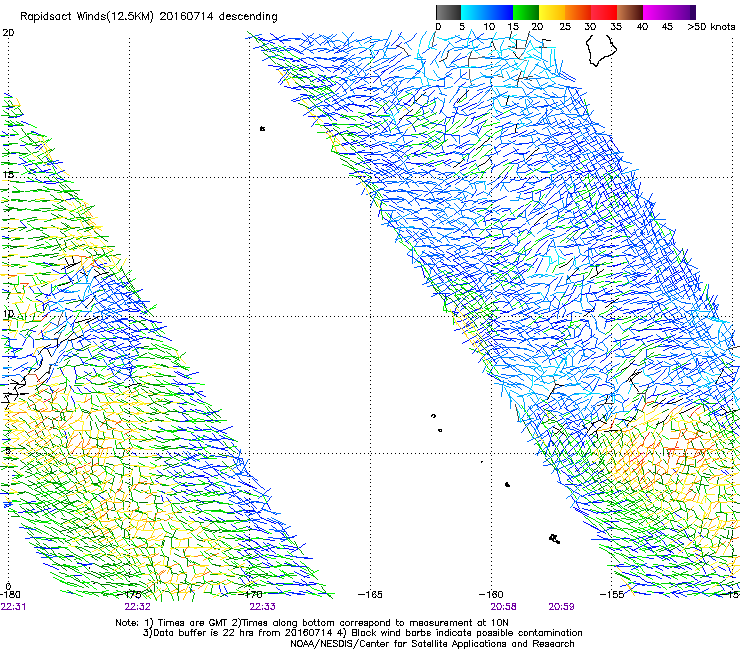Image resolution: width=740 pixels, height=650 pixels.
Task: Click the title 'Rapidscat Winds(12.5KM) 20160714 descending'
Action: (x=149, y=17)
